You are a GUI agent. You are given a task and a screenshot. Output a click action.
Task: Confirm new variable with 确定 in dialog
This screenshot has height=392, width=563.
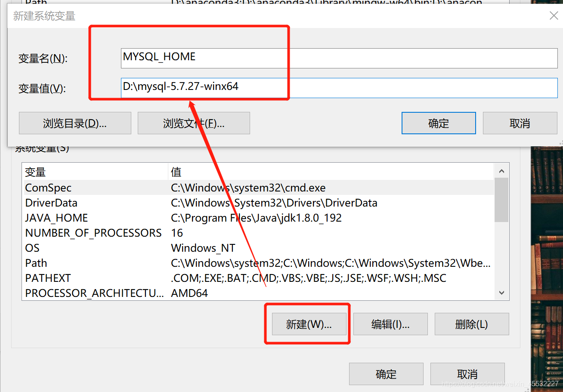439,123
